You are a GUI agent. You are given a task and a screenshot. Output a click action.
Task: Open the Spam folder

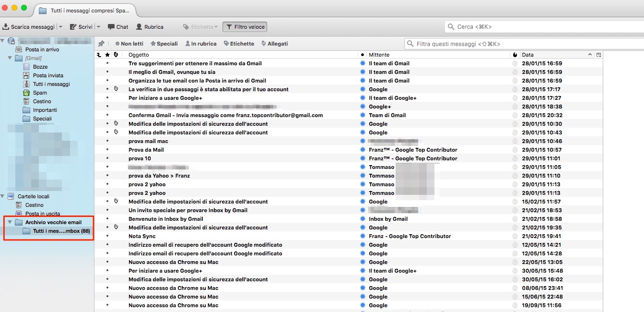(x=40, y=93)
